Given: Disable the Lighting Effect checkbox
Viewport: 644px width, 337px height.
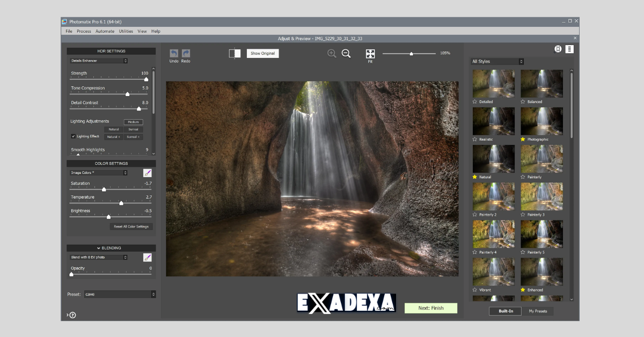Looking at the screenshot, I should tap(74, 136).
